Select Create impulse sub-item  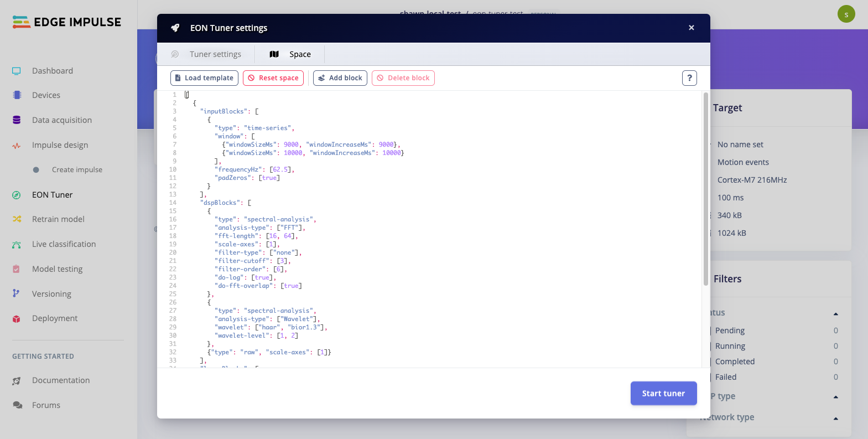(77, 170)
